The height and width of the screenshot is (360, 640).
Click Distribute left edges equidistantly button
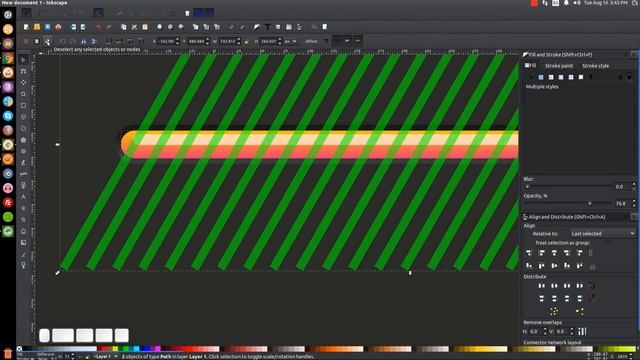(542, 286)
